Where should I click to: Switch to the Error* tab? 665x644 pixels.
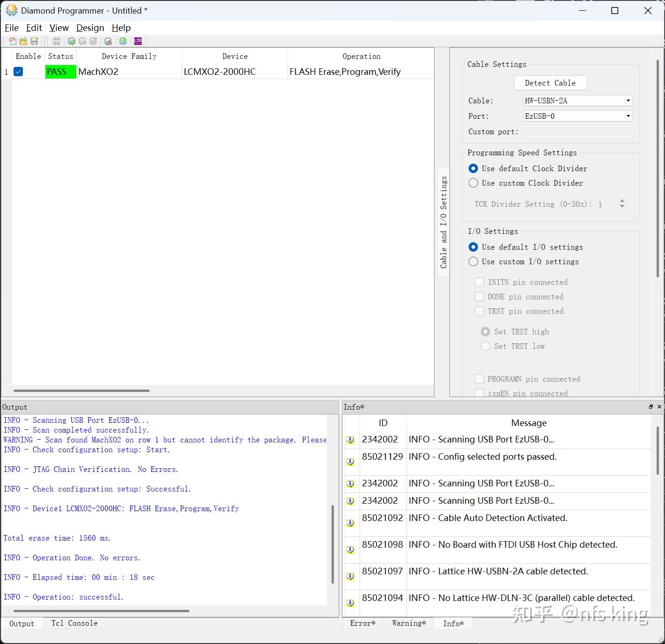pos(363,623)
